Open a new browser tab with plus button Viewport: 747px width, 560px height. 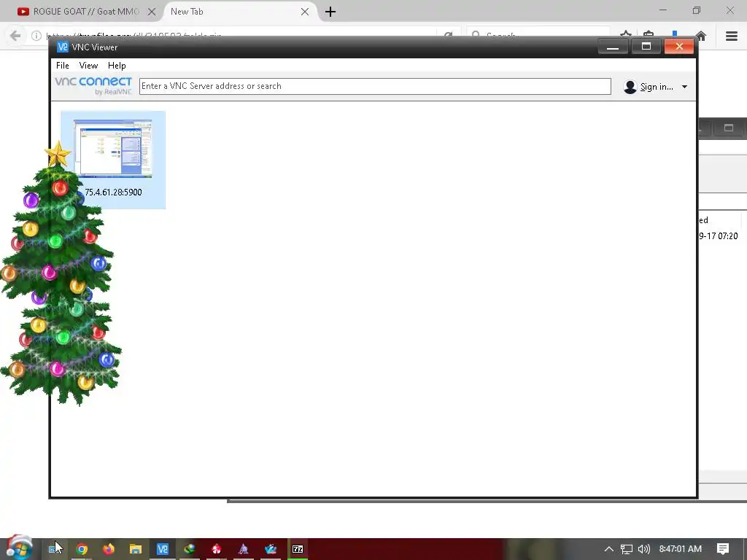[x=330, y=12]
